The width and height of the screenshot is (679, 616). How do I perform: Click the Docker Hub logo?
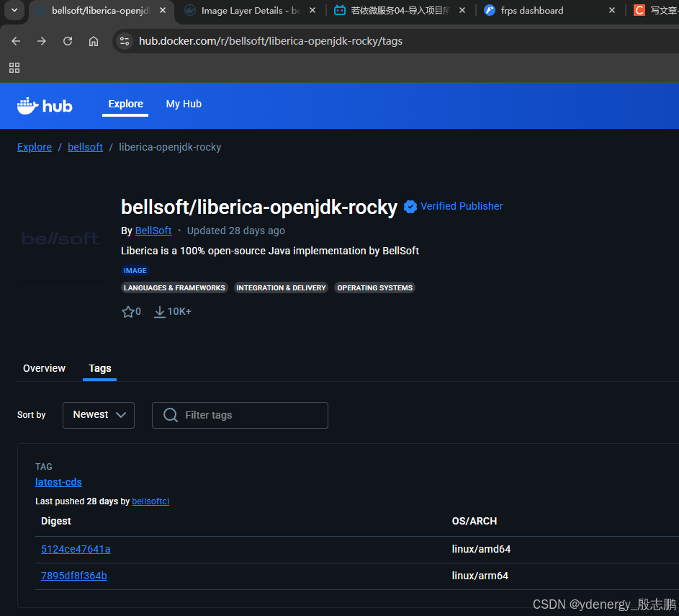[x=45, y=106]
